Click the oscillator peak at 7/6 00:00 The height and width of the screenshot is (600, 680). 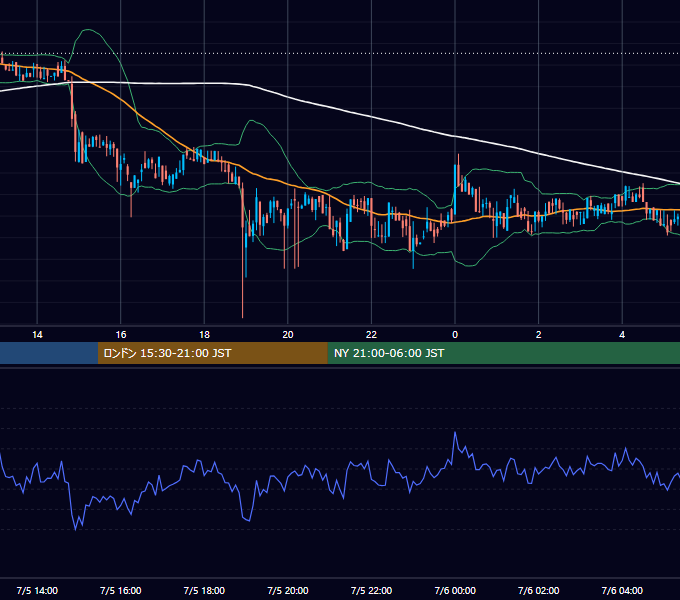tap(455, 433)
